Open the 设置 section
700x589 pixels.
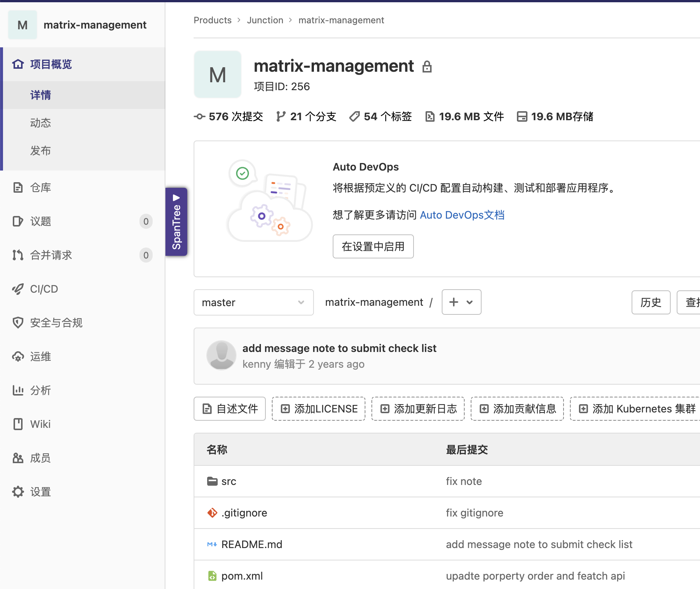pos(40,492)
